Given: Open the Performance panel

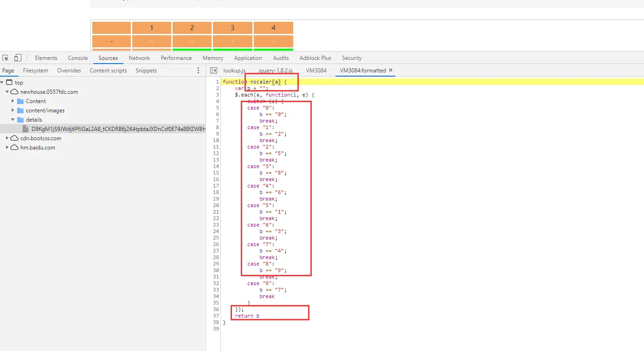Looking at the screenshot, I should coord(176,58).
